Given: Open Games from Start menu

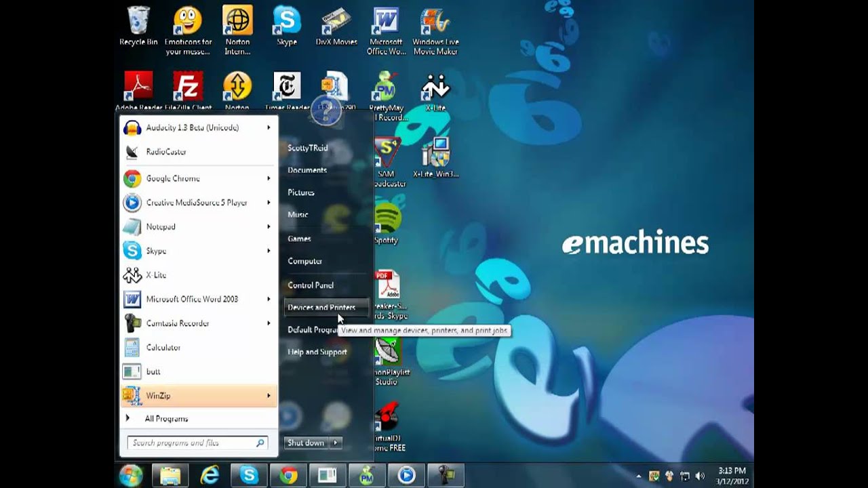Looking at the screenshot, I should (x=299, y=239).
